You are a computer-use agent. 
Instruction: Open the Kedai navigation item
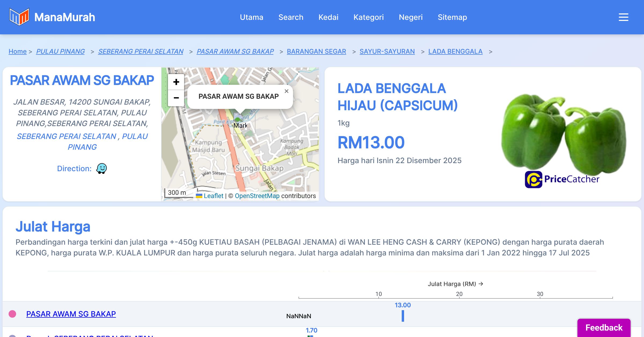point(328,17)
